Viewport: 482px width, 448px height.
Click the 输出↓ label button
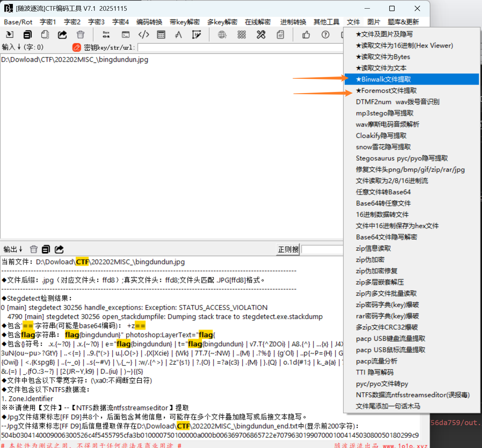click(x=13, y=249)
